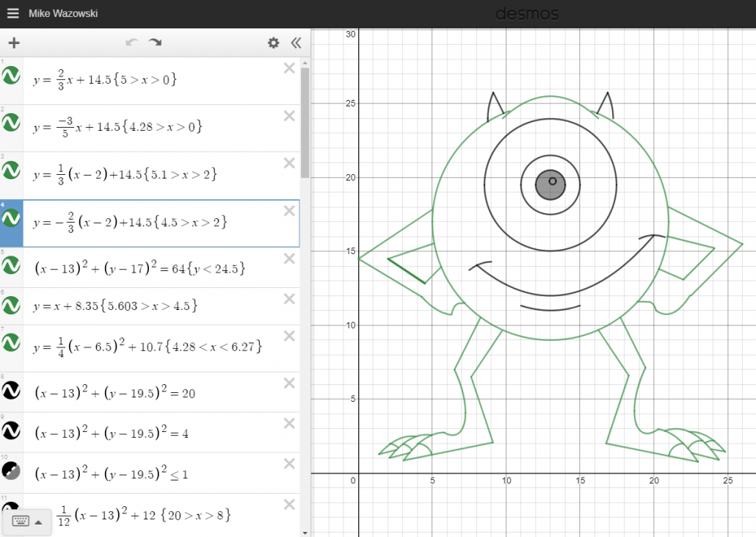Rename the graph title Mike Wazowski
This screenshot has width=756, height=537.
pyautogui.click(x=63, y=13)
